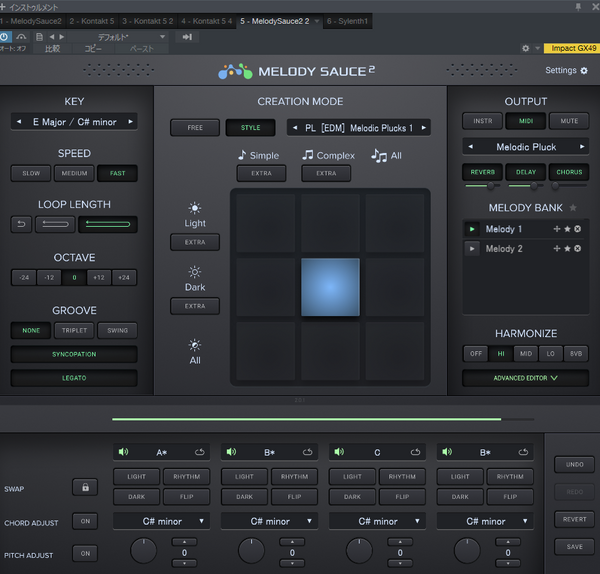Image resolution: width=600 pixels, height=574 pixels.
Task: Open chord dropdown under the first B* section
Action: (x=269, y=521)
